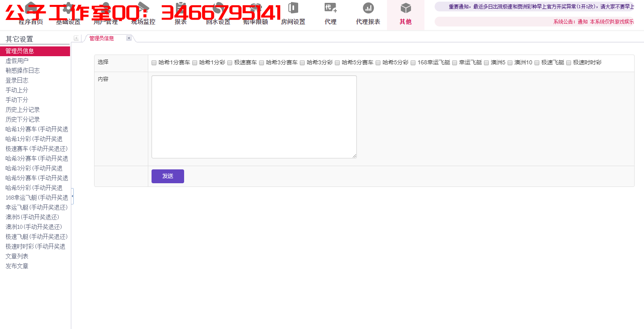Screen dimensions: 644x329
Task: Select the 哈希5分赛车 checkbox
Action: (337, 63)
